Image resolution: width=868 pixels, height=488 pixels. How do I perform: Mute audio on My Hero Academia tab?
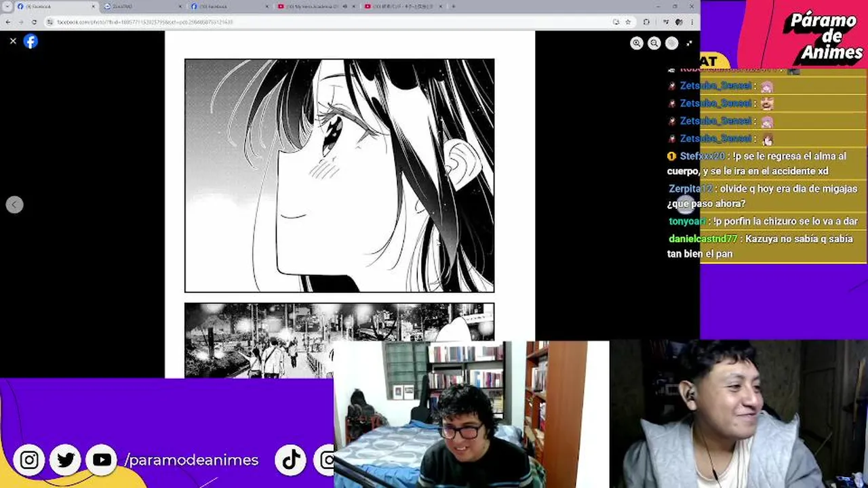pyautogui.click(x=344, y=6)
